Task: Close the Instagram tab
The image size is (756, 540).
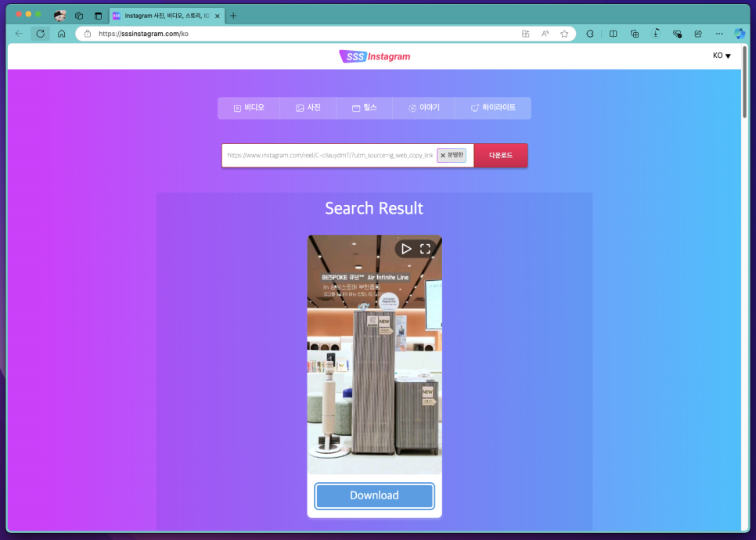Action: 217,16
